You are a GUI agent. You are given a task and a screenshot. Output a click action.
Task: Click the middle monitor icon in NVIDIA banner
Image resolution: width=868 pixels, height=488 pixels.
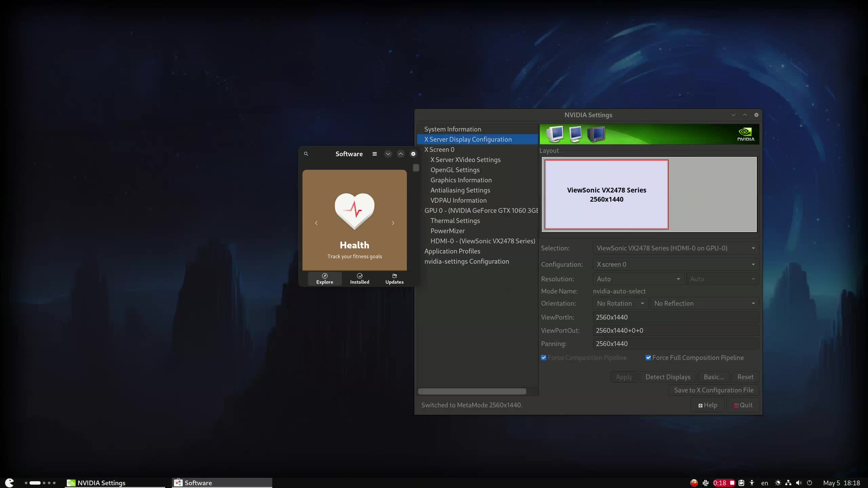pyautogui.click(x=575, y=134)
